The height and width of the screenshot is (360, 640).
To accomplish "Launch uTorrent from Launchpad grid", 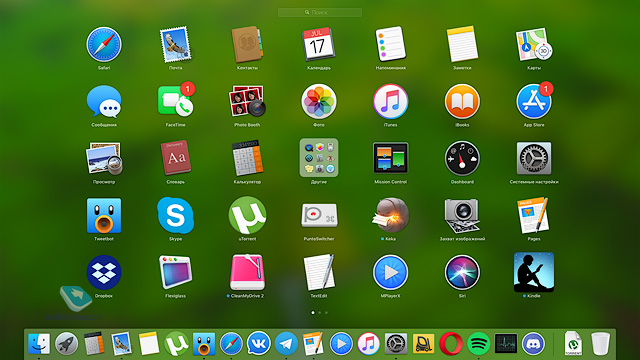I will (247, 215).
